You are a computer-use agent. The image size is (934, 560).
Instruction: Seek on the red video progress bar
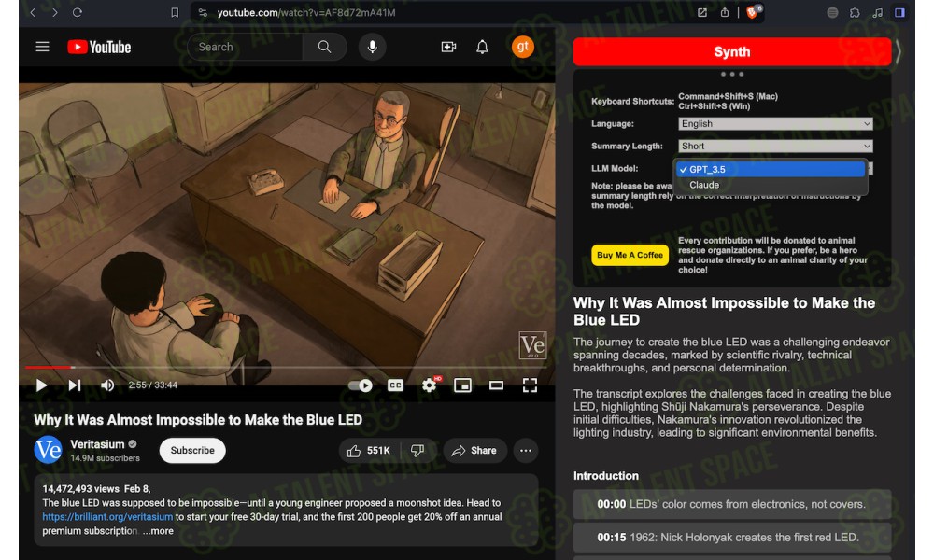click(287, 367)
